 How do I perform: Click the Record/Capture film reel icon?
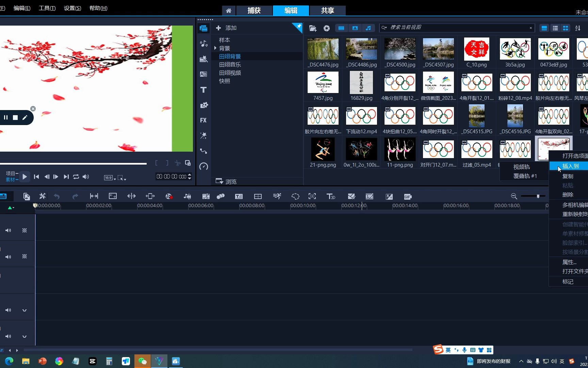[169, 196]
